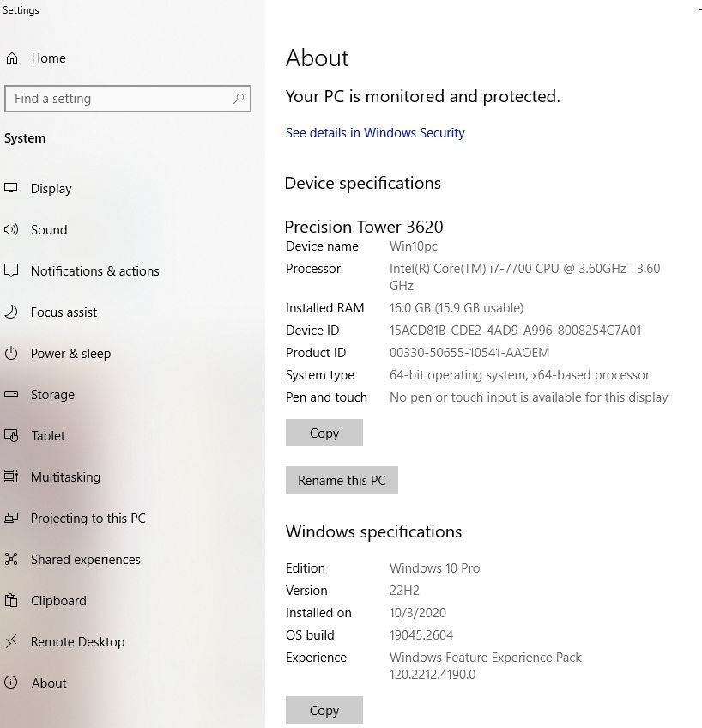
Task: Click the 64-bit operating system text
Action: click(x=520, y=375)
